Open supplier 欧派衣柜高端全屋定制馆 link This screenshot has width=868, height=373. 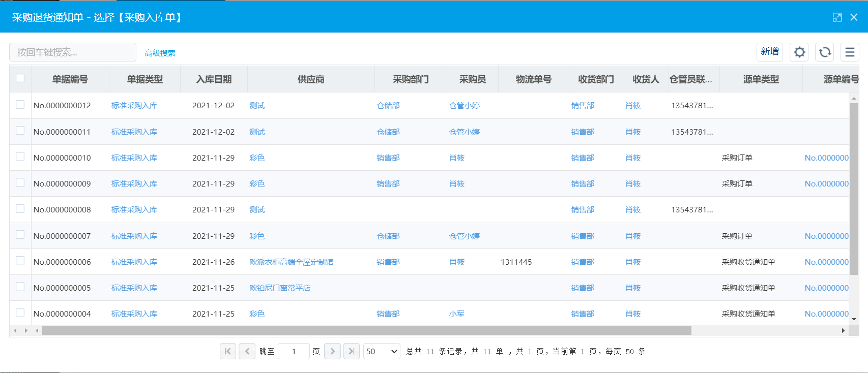291,262
